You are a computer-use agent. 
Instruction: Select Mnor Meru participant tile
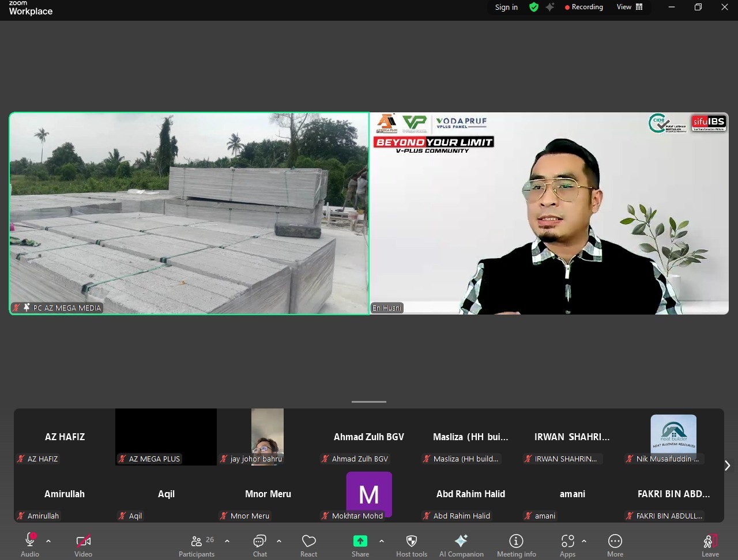coord(268,494)
